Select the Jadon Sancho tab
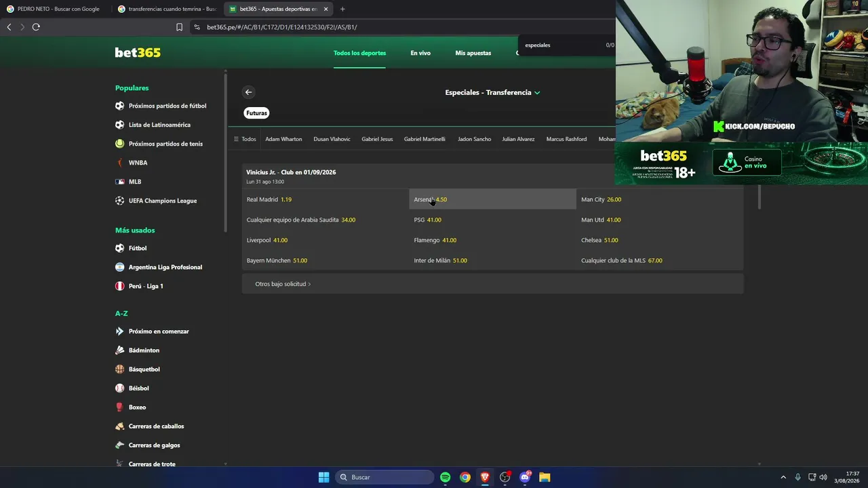 click(x=474, y=139)
